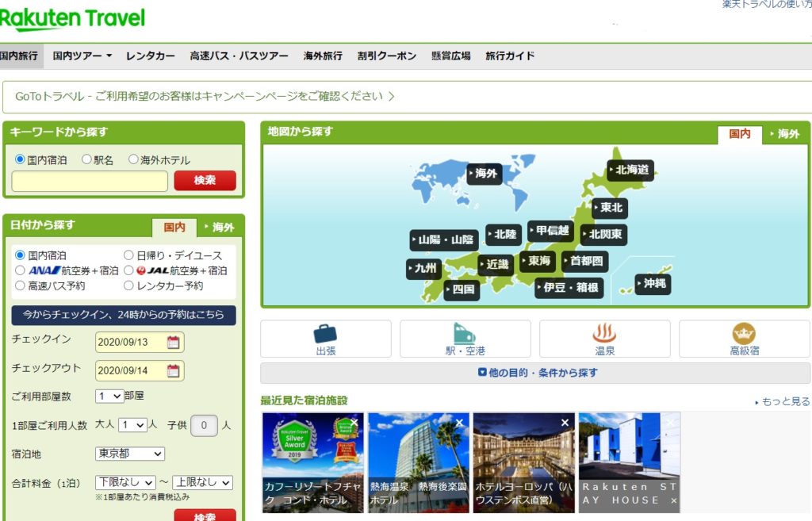Open the 旅行ガイド menu item

tap(510, 56)
